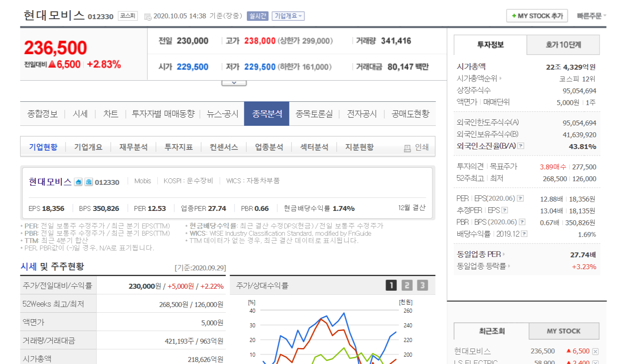Screen dimensions: 618x364
Task: Click the second small icon before 012330
Action: [x=88, y=182]
